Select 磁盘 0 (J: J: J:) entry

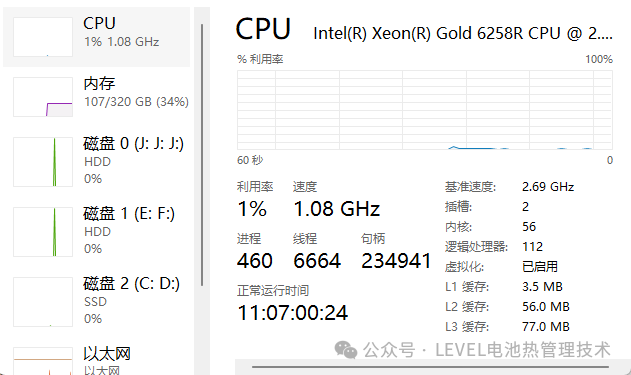pyautogui.click(x=97, y=162)
